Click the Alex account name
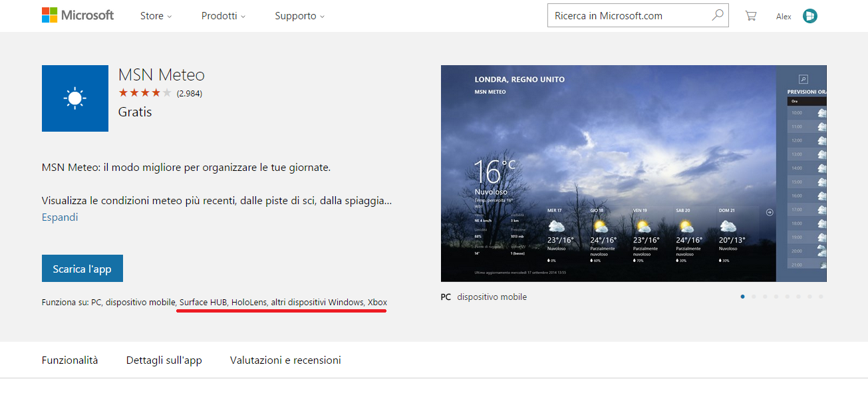868x397 pixels. pyautogui.click(x=784, y=17)
